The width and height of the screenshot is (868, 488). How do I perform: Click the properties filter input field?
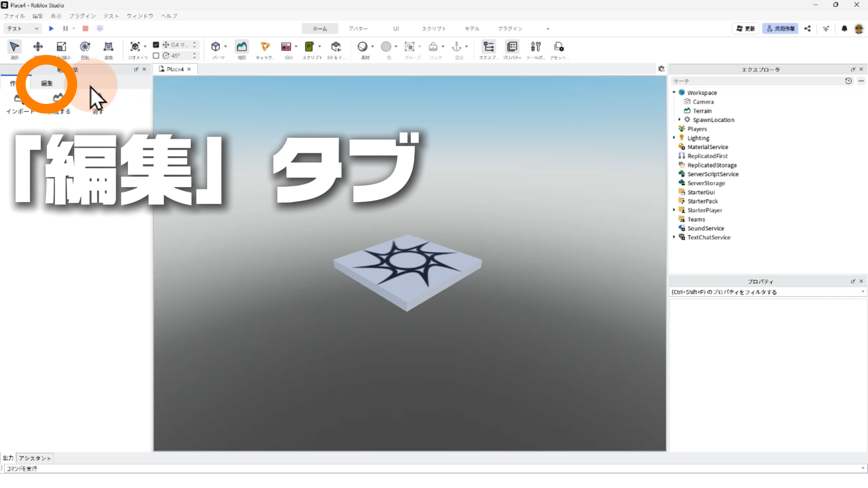click(x=764, y=292)
